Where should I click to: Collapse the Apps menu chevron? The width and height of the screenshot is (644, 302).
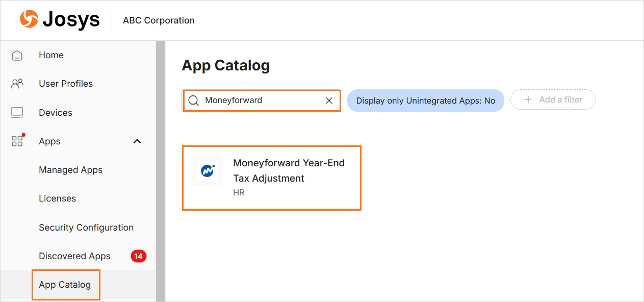[x=137, y=141]
